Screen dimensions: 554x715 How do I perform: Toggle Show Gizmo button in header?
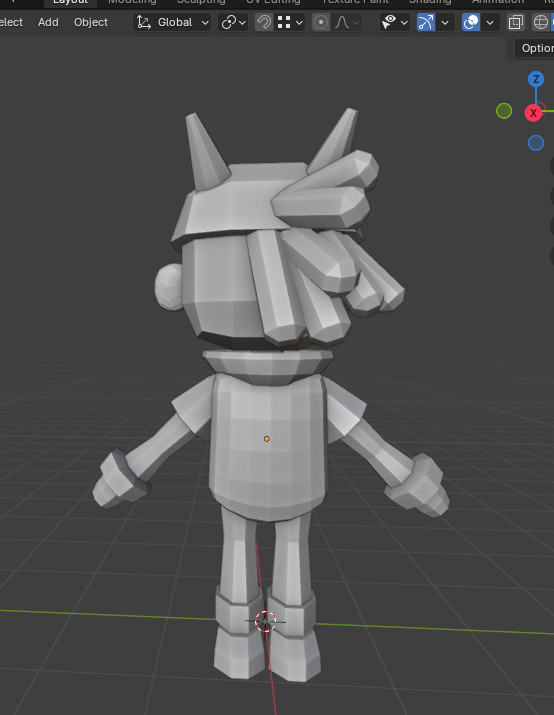426,22
